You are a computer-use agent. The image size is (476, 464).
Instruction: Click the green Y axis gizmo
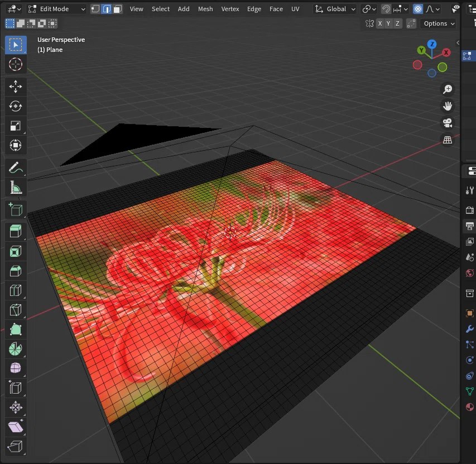421,50
